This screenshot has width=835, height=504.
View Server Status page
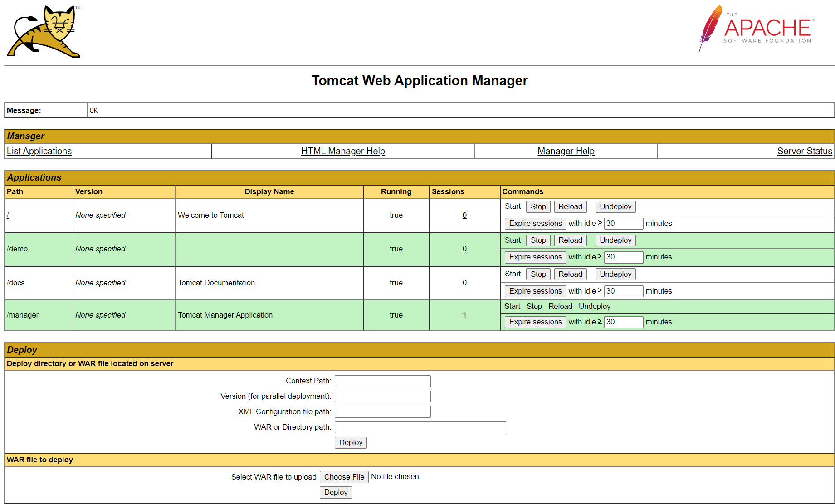click(804, 151)
